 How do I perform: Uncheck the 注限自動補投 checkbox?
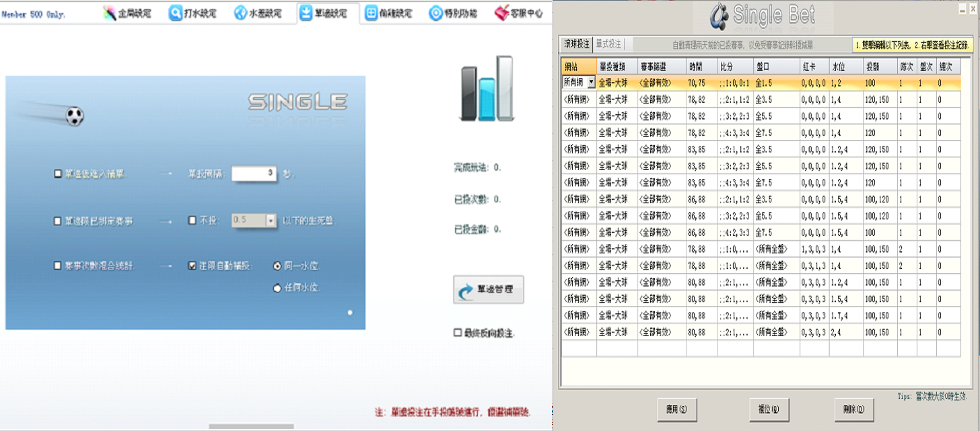(193, 266)
